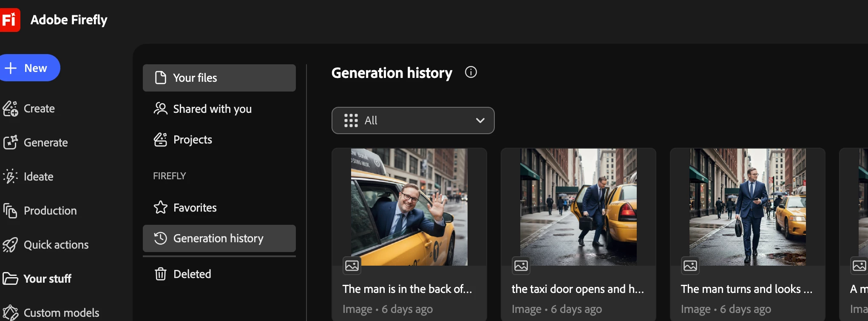Viewport: 868px width, 321px height.
Task: Click the Create collage-plus icon
Action: click(10, 109)
